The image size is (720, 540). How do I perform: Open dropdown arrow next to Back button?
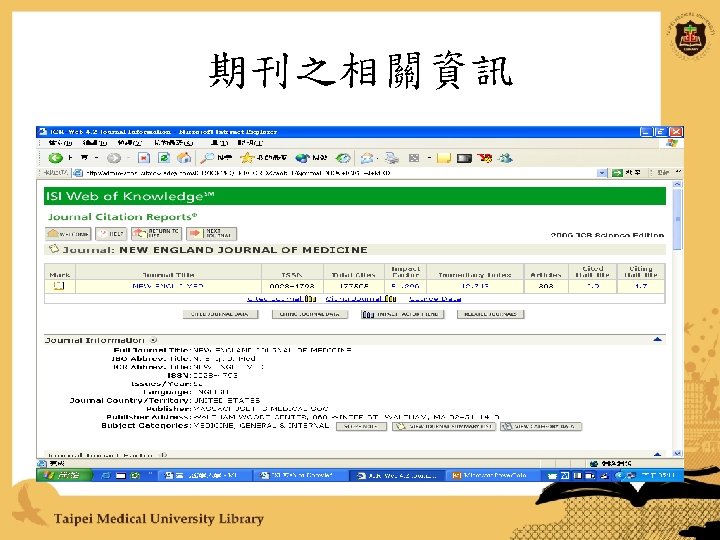(x=96, y=158)
